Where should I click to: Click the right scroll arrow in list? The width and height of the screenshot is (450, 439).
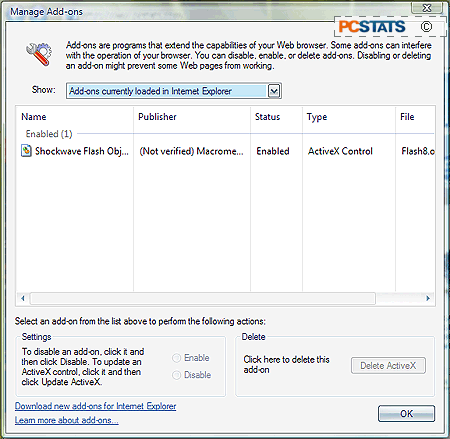428,298
